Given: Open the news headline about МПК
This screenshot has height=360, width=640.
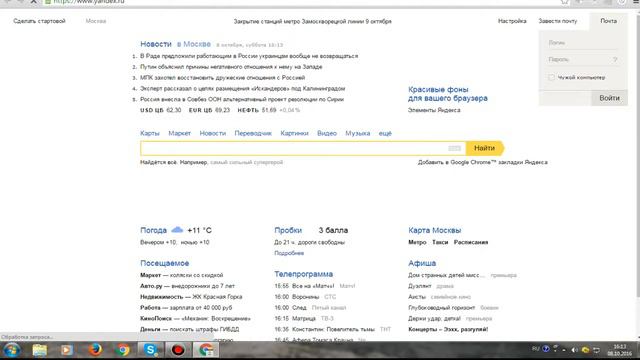Looking at the screenshot, I should [x=222, y=78].
